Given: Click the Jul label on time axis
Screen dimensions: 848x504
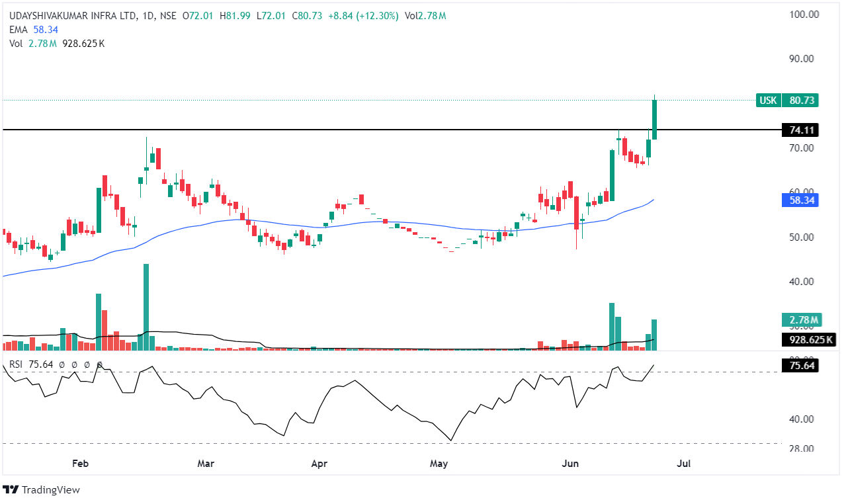Looking at the screenshot, I should click(x=684, y=464).
